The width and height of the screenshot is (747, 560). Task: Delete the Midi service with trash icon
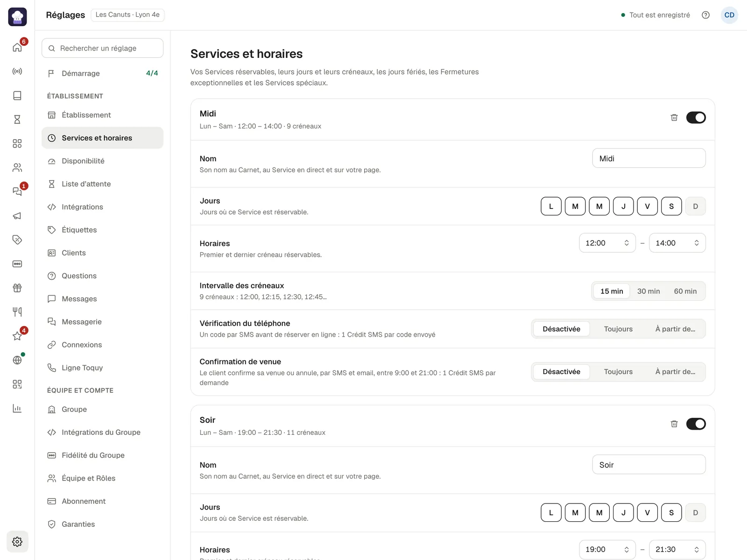(x=674, y=118)
